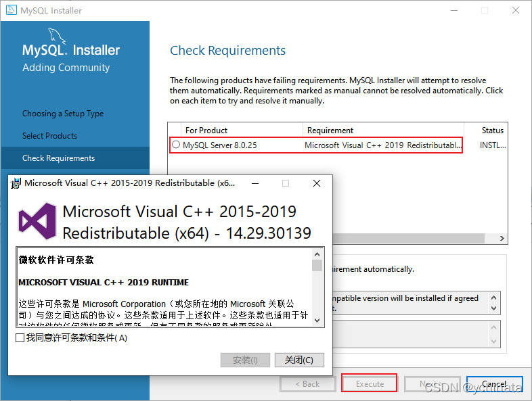
Task: Click the MySQL dolphin logo in sidebar
Action: click(x=57, y=36)
